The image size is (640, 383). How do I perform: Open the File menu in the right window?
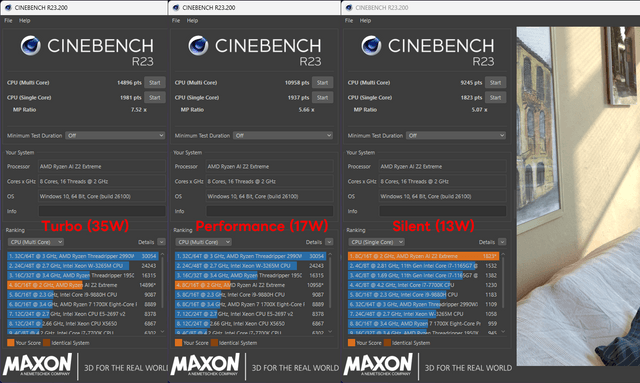pyautogui.click(x=349, y=20)
